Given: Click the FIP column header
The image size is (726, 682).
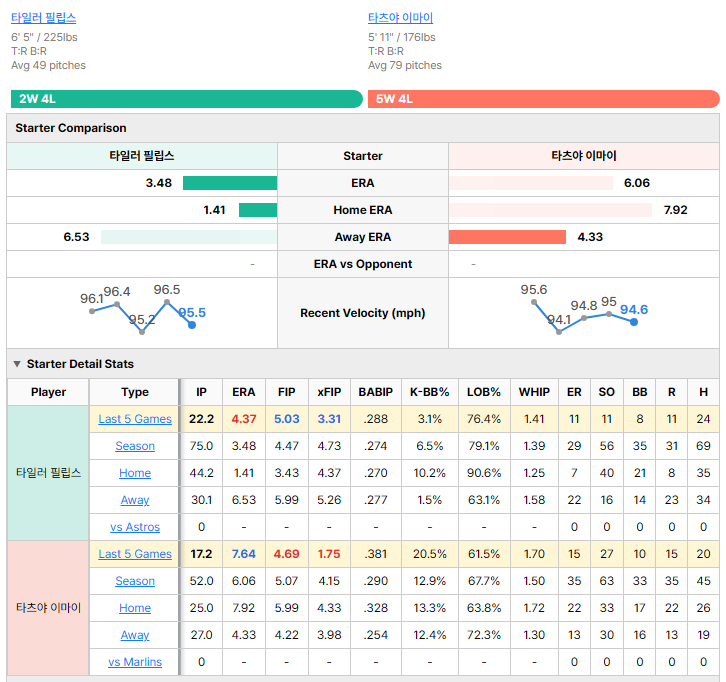Looking at the screenshot, I should [x=287, y=392].
